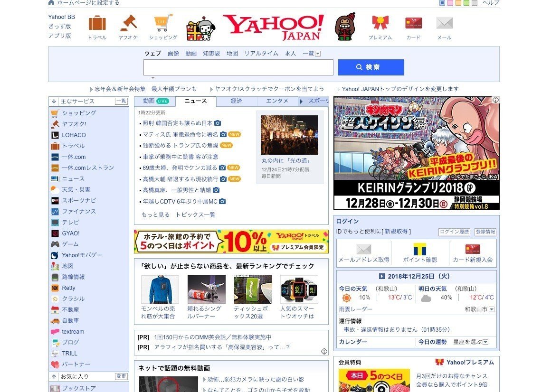Click the date arrow next to 2018年12月25日

(381, 276)
